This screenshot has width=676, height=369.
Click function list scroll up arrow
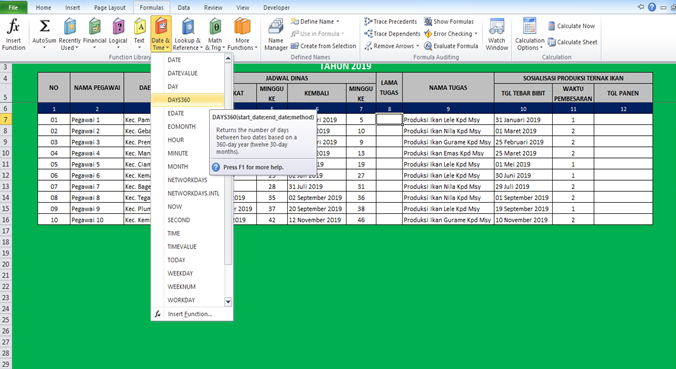(x=228, y=58)
